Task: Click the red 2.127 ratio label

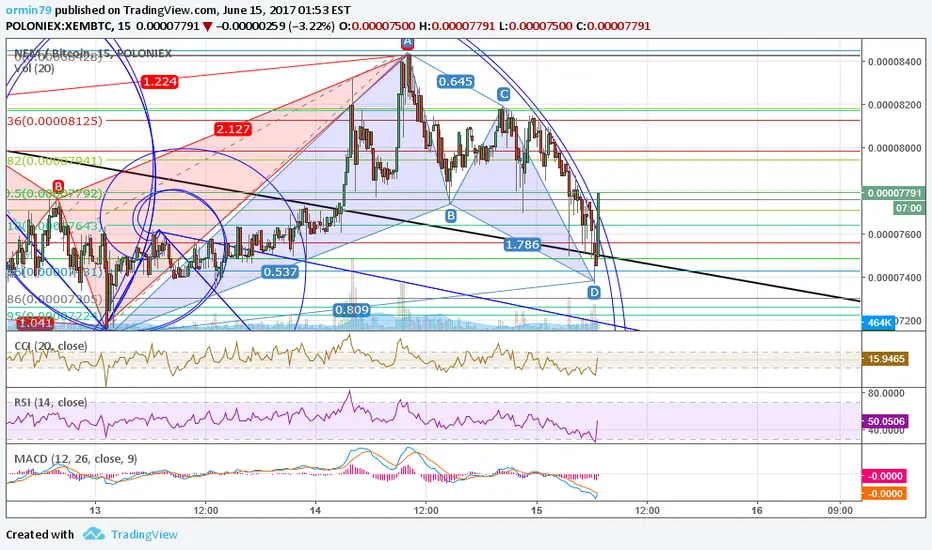Action: 233,129
